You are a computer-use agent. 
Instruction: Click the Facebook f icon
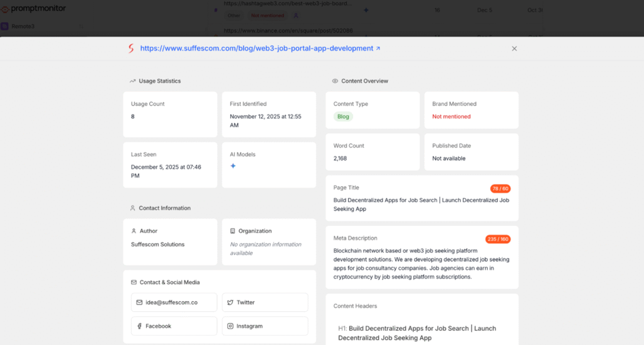139,326
